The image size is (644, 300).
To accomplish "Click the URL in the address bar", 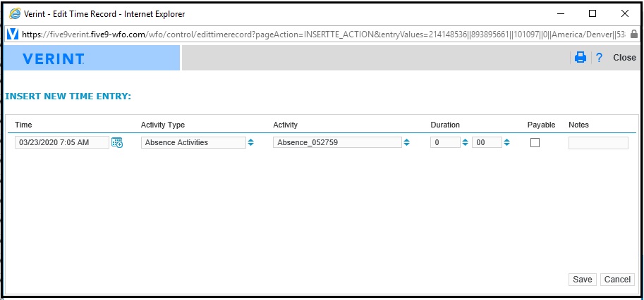I will coord(322,35).
